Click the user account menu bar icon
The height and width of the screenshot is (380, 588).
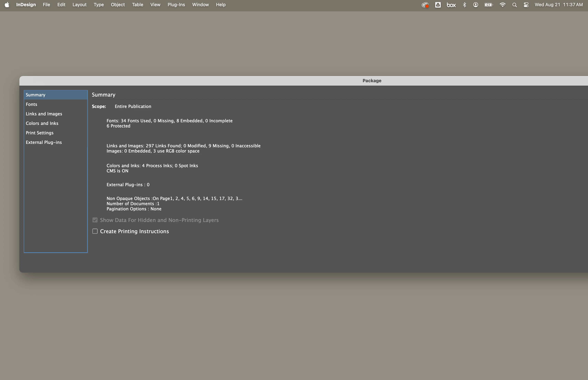475,5
